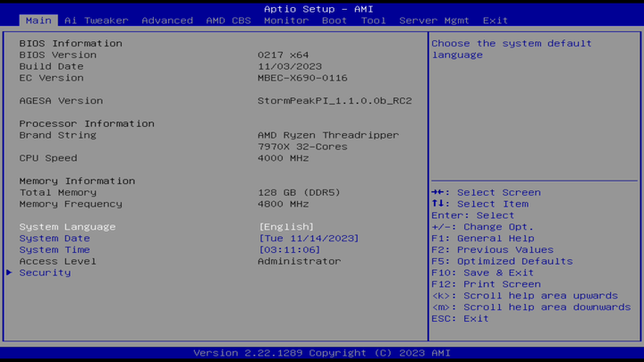
Task: Click the Scroll help area upwards hint
Action: [x=524, y=296]
